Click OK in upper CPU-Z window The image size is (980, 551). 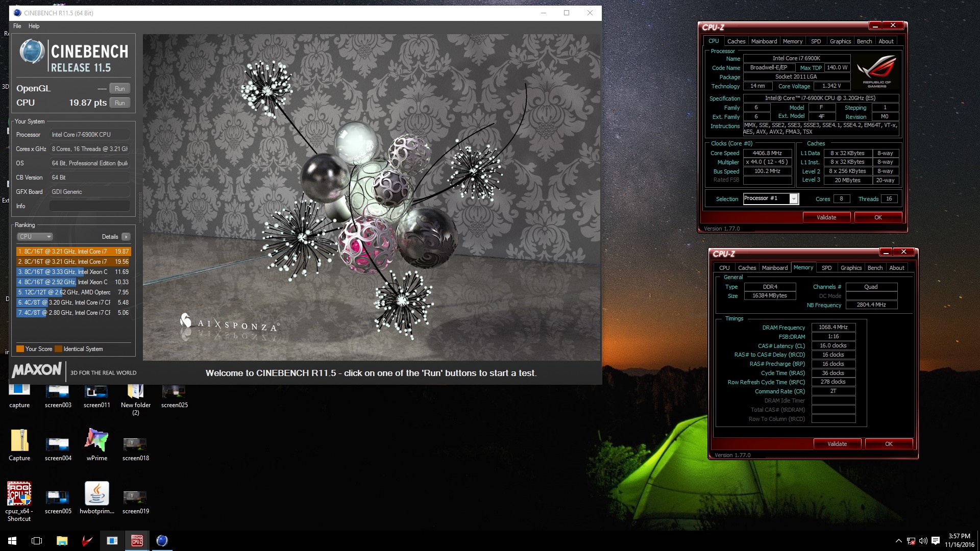click(x=878, y=217)
